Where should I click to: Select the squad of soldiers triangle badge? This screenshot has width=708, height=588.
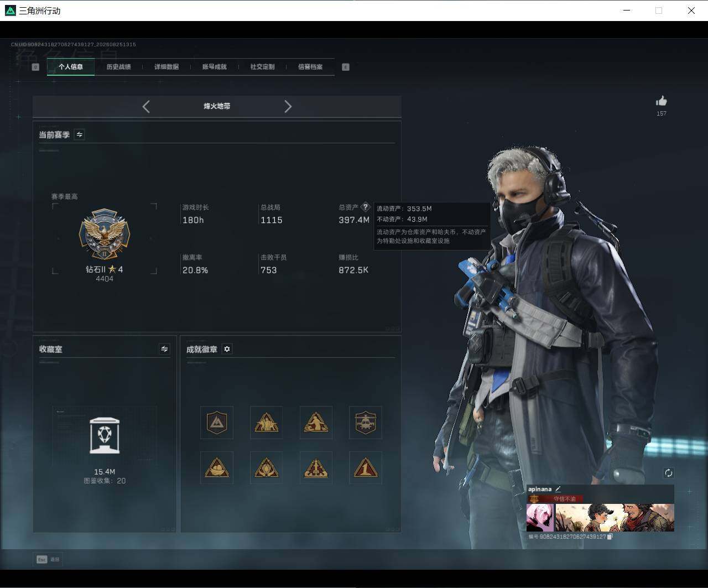tap(266, 423)
